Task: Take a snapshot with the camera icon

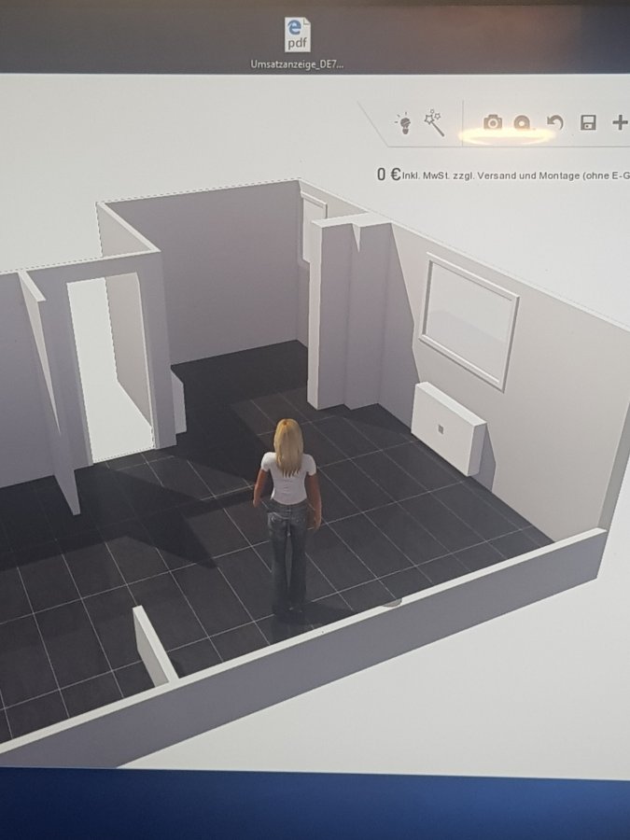Action: [492, 122]
